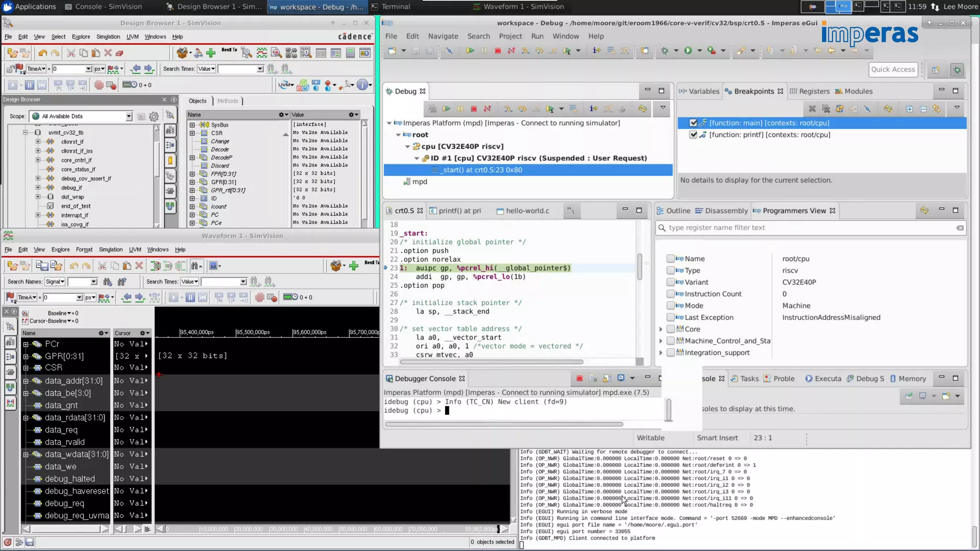Click the register name filter text field
The width and height of the screenshot is (980, 551).
point(809,228)
